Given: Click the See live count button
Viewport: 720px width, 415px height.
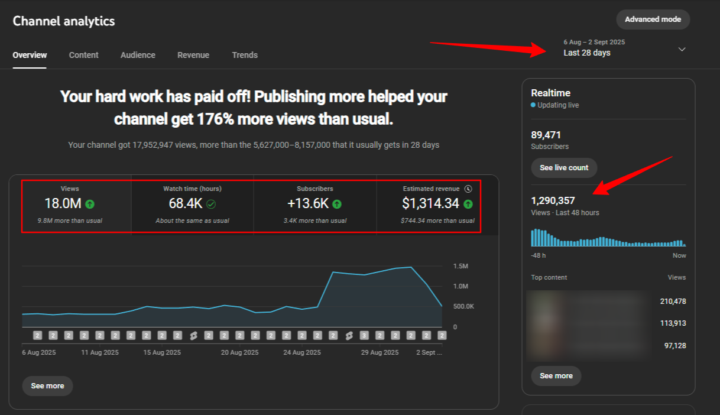Looking at the screenshot, I should pyautogui.click(x=564, y=168).
